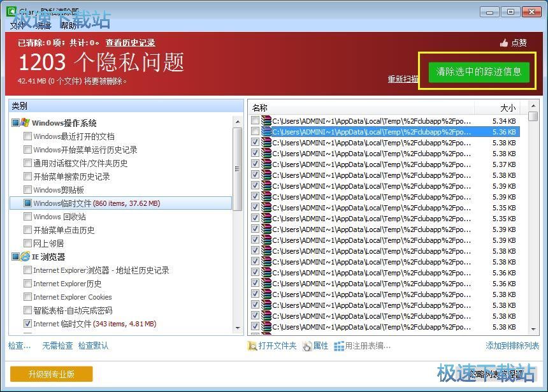The width and height of the screenshot is (548, 392).
Task: Toggle the IE 浏览器 group checkbox
Action: [15, 257]
